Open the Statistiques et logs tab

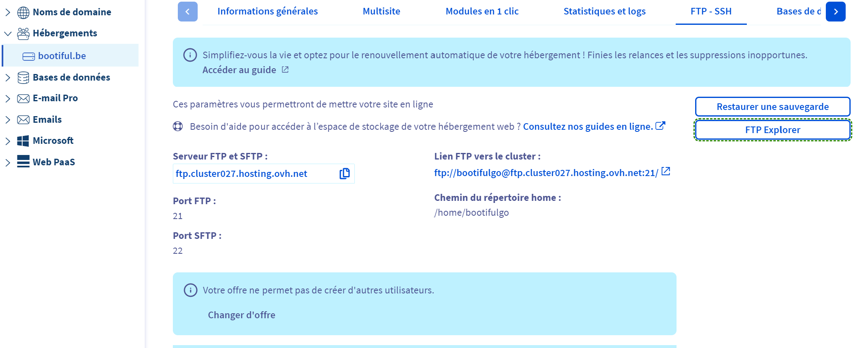pos(604,12)
